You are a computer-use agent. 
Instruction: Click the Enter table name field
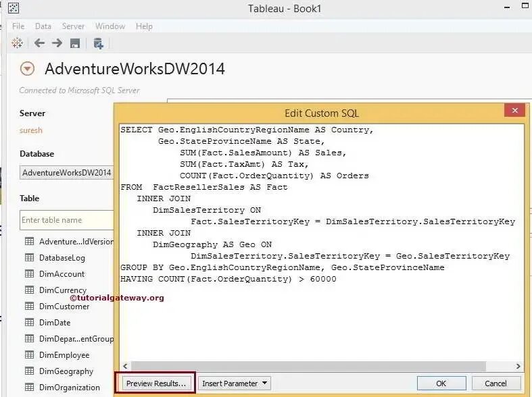[x=67, y=220]
